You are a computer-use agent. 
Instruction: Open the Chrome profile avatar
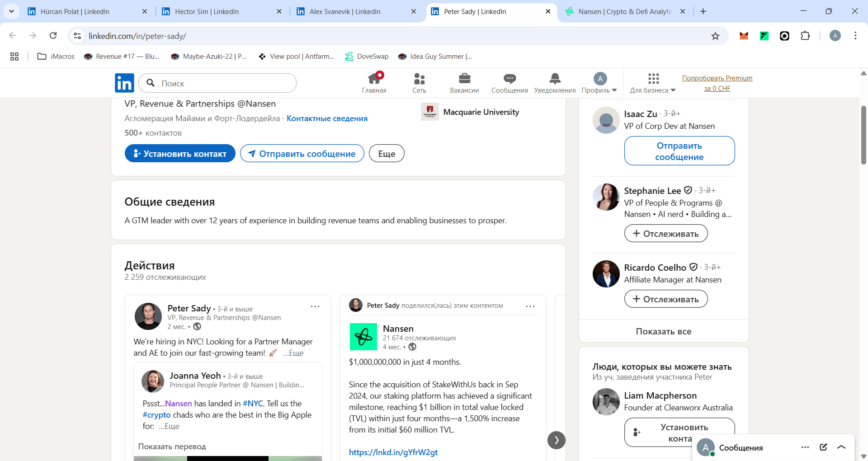(835, 36)
